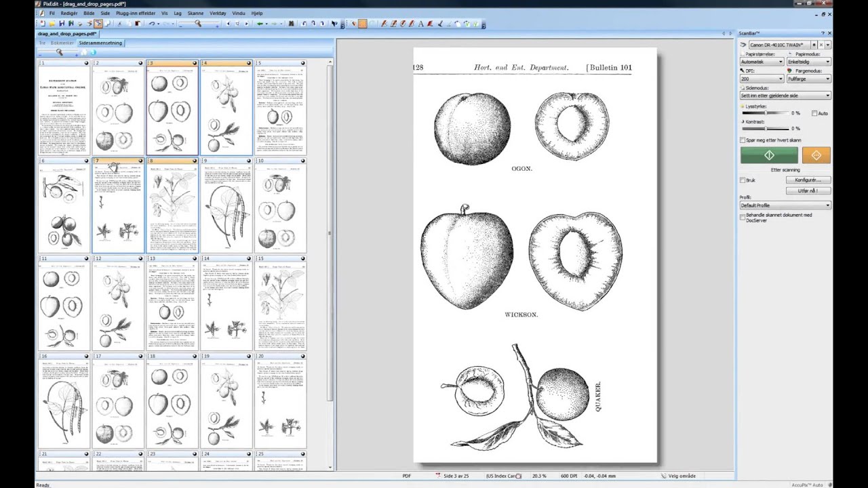Click the thumbnail size zoom slider

[59, 52]
